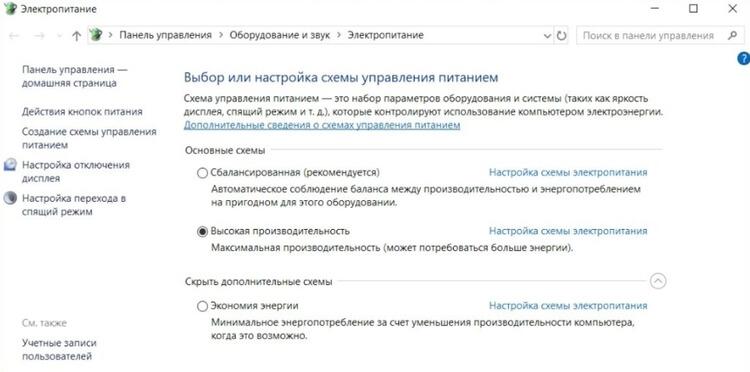Select the Экономия энергии plan

[x=202, y=306]
